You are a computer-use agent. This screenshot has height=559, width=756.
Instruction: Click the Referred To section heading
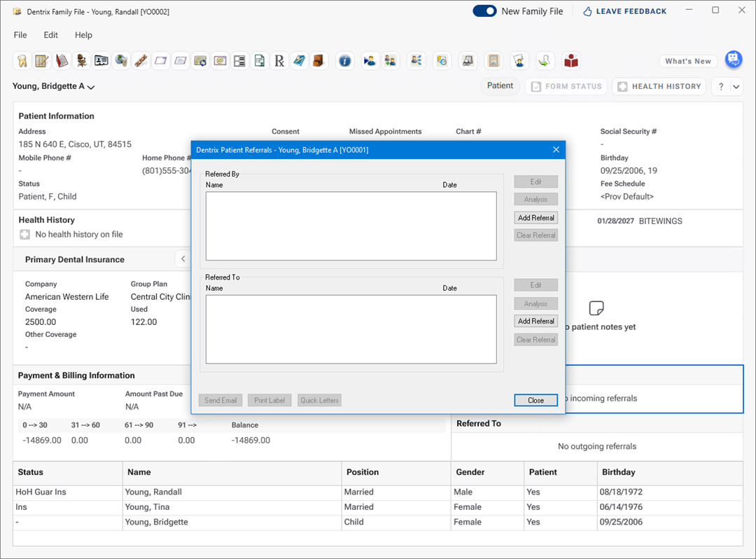tap(479, 424)
